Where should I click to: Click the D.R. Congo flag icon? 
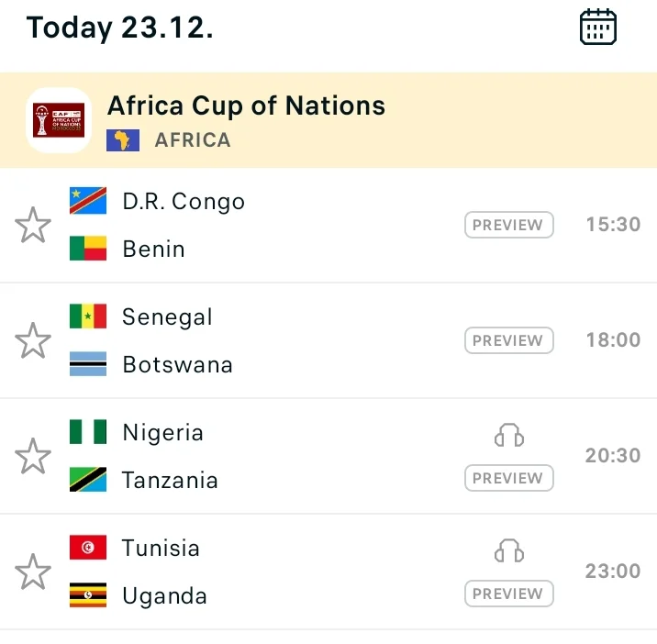pos(88,201)
